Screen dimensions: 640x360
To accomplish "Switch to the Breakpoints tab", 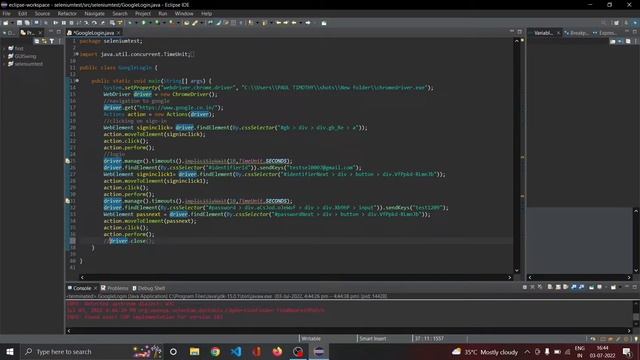I will 577,33.
